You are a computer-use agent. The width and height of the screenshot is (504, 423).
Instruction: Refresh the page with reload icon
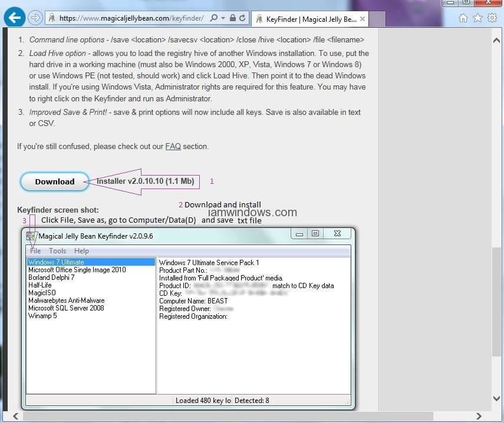tap(242, 18)
